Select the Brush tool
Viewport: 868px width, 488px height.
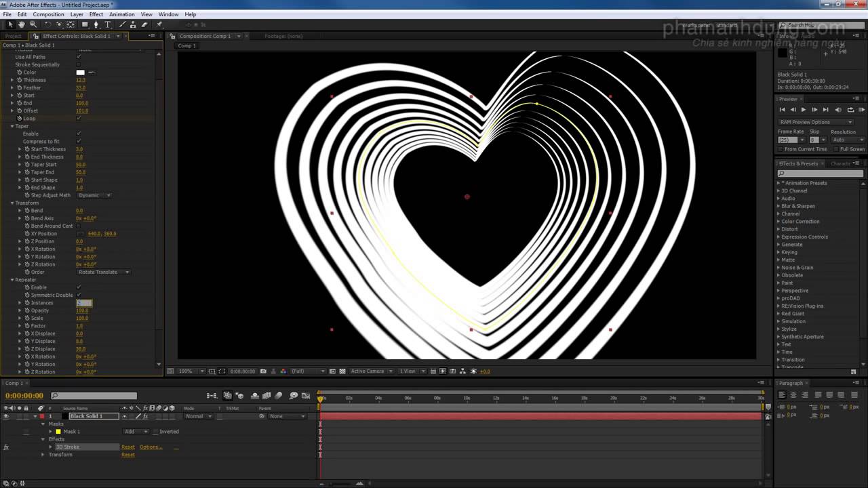[122, 24]
